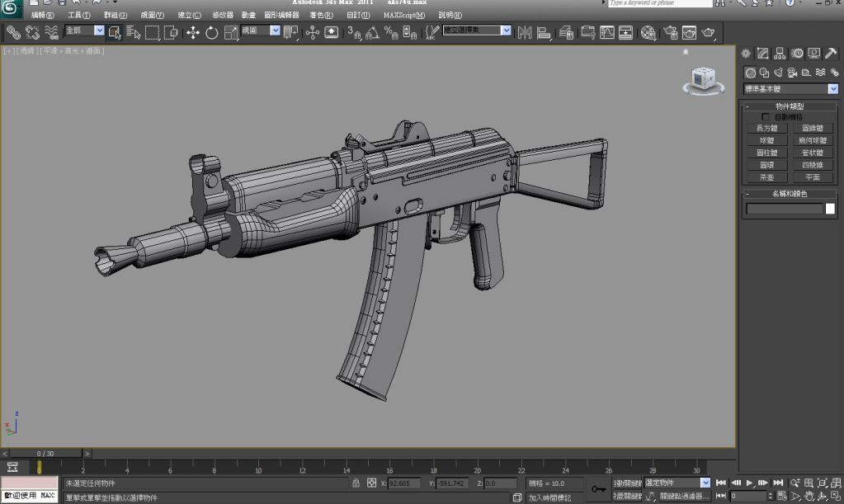Viewport: 844px width, 504px height.
Task: Open the 標準基本體 dropdown
Action: point(832,89)
